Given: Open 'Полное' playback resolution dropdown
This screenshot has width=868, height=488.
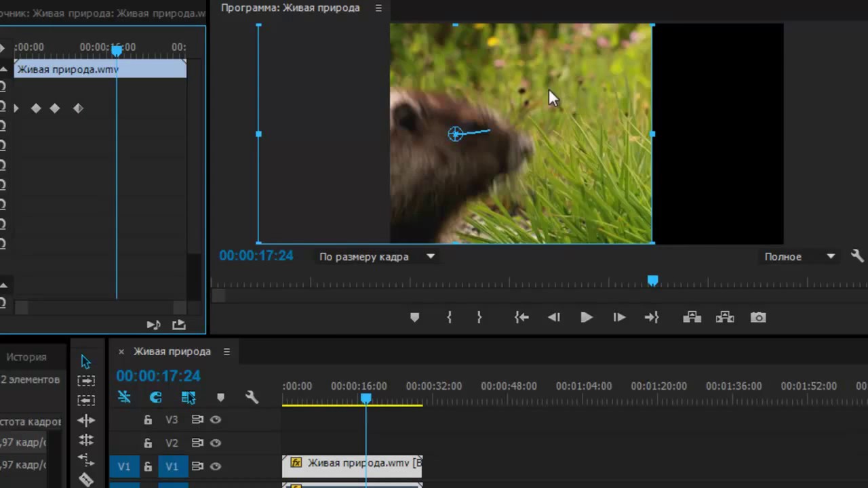Looking at the screenshot, I should click(x=799, y=257).
